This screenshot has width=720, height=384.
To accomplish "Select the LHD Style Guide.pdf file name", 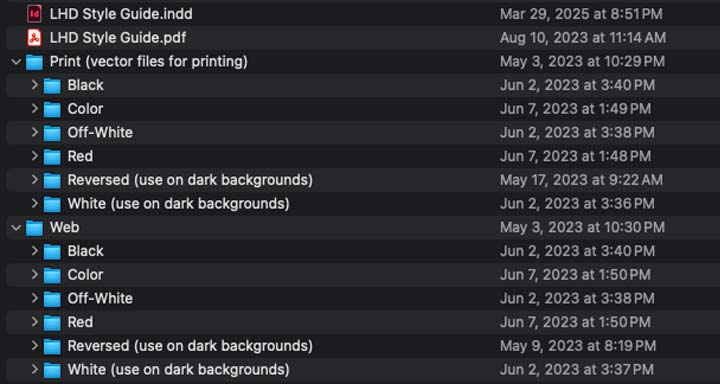I will pyautogui.click(x=118, y=38).
